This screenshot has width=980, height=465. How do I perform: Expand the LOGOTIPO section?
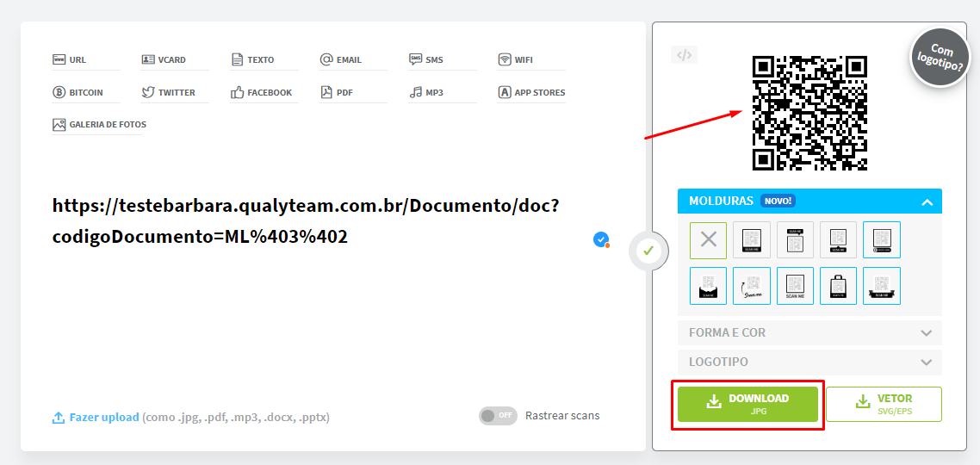pos(809,362)
